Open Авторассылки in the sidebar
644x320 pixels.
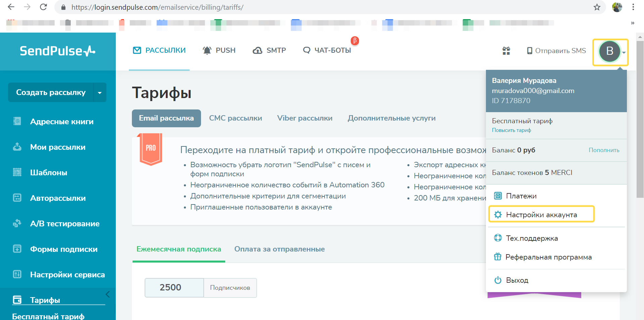pos(58,198)
